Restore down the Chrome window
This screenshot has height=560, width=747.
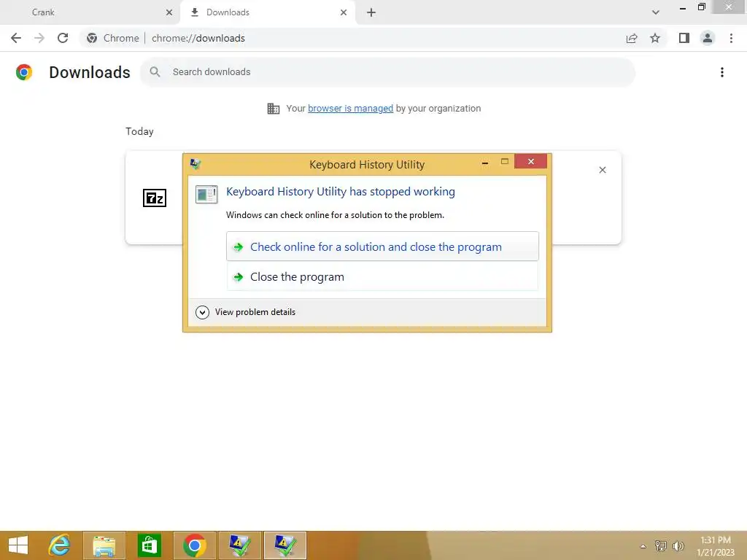(701, 7)
